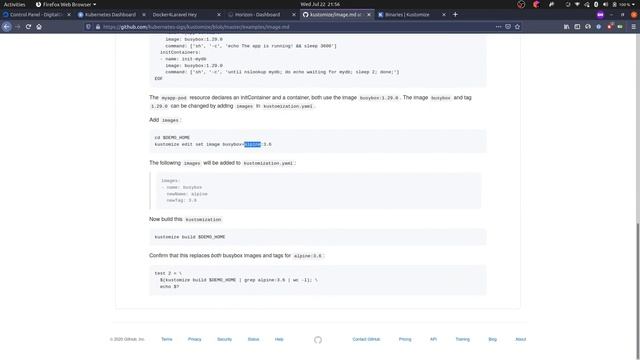
Task: Open the Activities overview
Action: [x=14, y=4]
